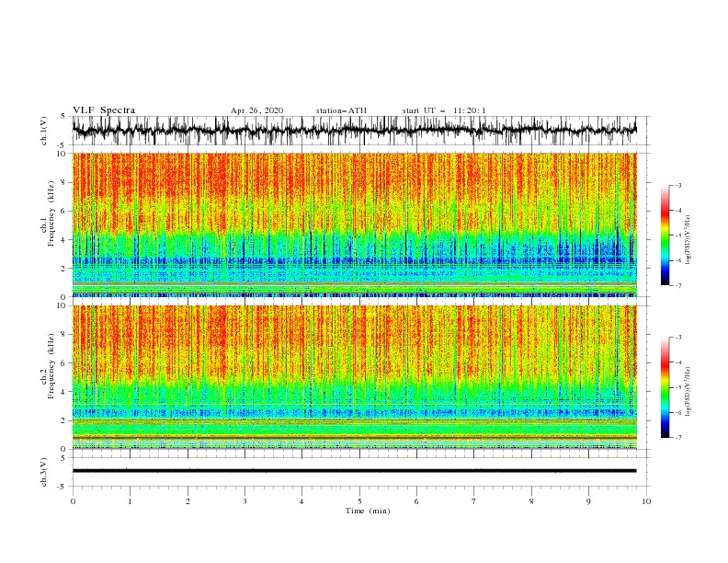Click time axis tick label '0'
Image resolution: width=728 pixels, height=563 pixels.
point(73,501)
